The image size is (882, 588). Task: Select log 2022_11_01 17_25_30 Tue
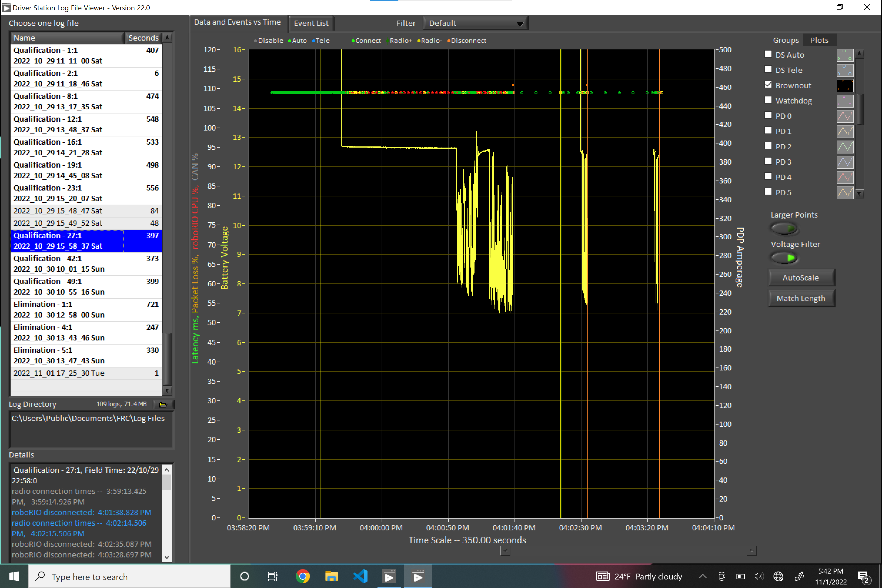pyautogui.click(x=86, y=373)
